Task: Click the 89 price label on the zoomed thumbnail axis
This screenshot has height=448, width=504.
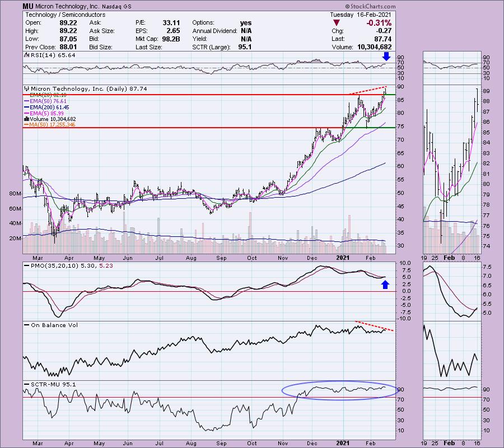Action: [x=486, y=91]
